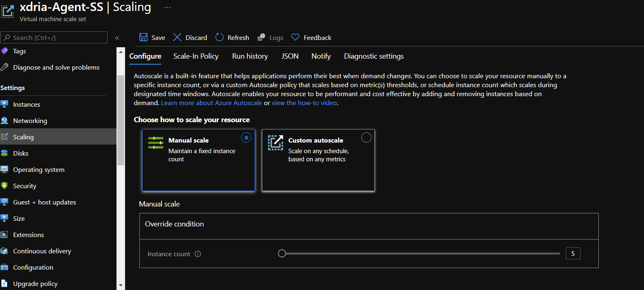Click the Extensions icon in sidebar
The width and height of the screenshot is (644, 290).
tap(4, 235)
